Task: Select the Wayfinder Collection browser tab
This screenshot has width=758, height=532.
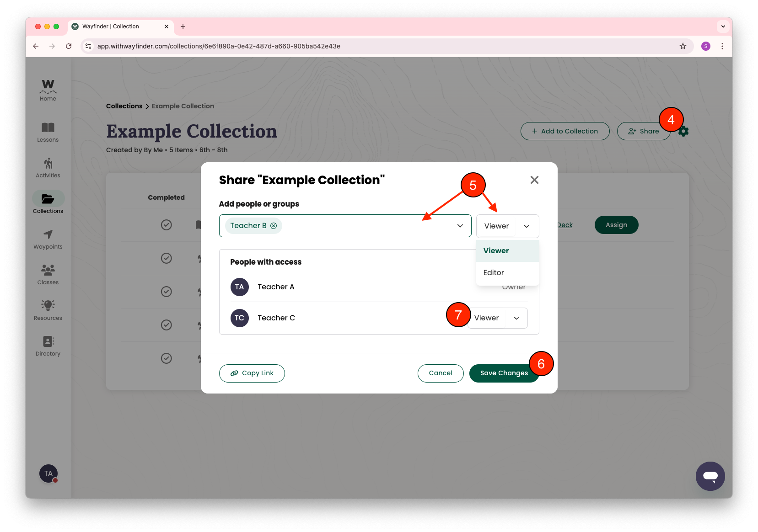Action: [121, 27]
